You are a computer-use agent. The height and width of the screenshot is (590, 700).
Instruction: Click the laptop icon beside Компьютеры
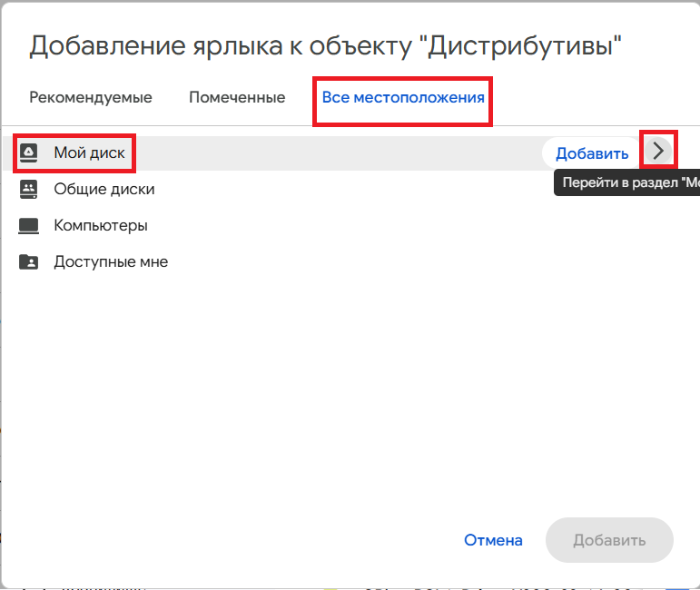(29, 226)
